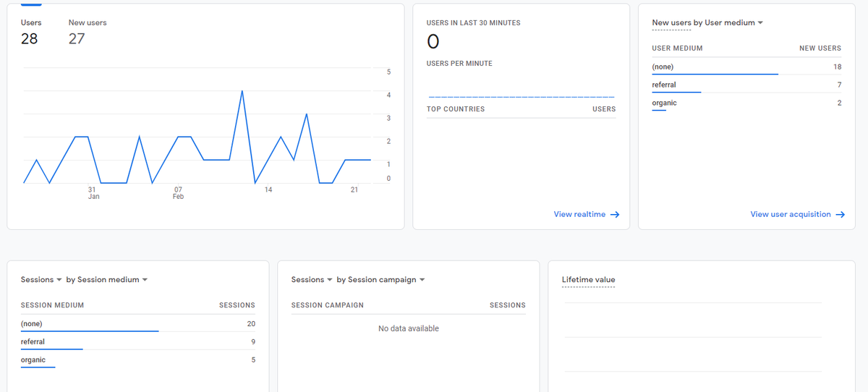Click the 14 date label on chart axis
This screenshot has width=868, height=392.
point(268,189)
